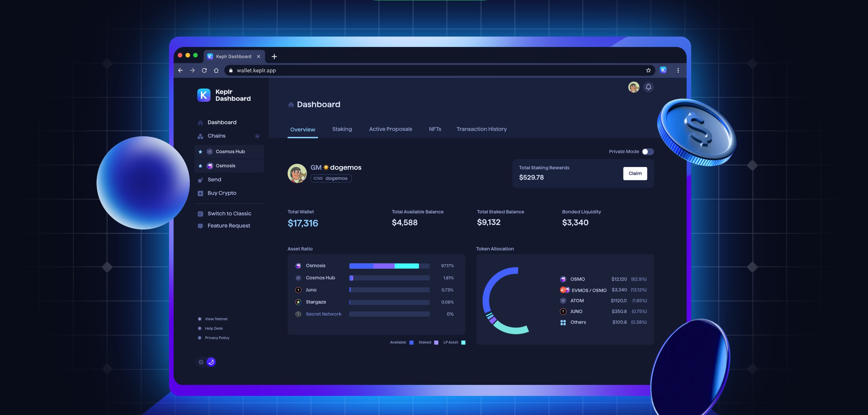Click the Osmosis asset ratio bar
868x415 pixels.
[389, 266]
